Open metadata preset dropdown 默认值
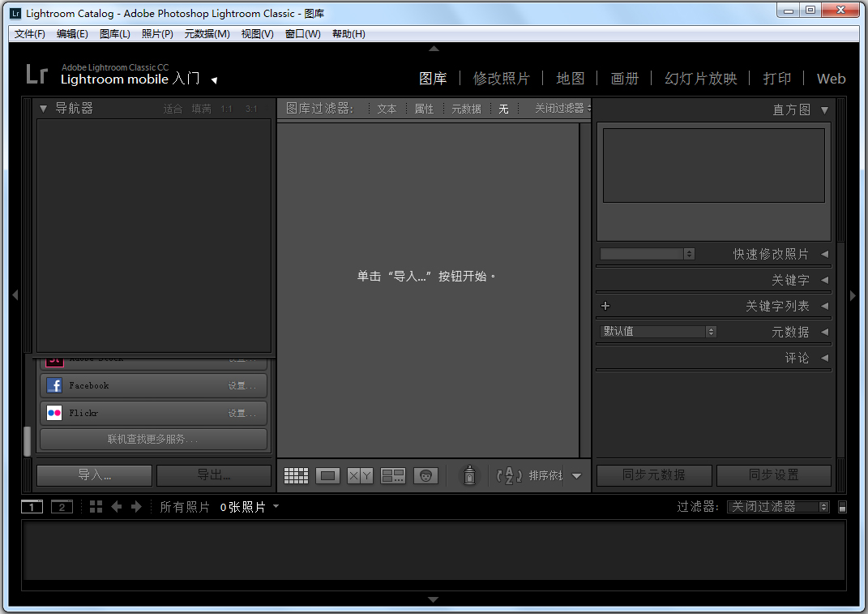The height and width of the screenshot is (614, 868). tap(658, 332)
